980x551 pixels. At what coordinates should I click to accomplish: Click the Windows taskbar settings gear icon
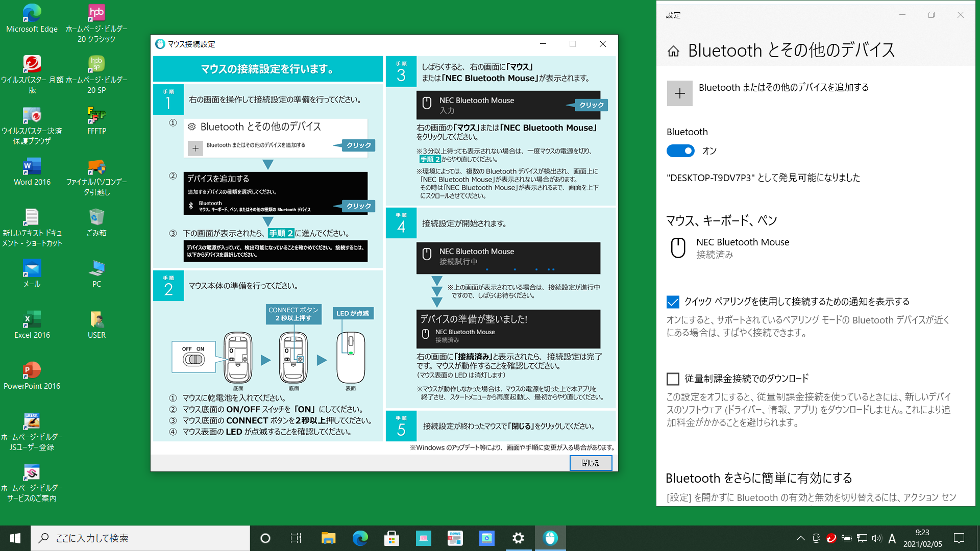coord(518,538)
